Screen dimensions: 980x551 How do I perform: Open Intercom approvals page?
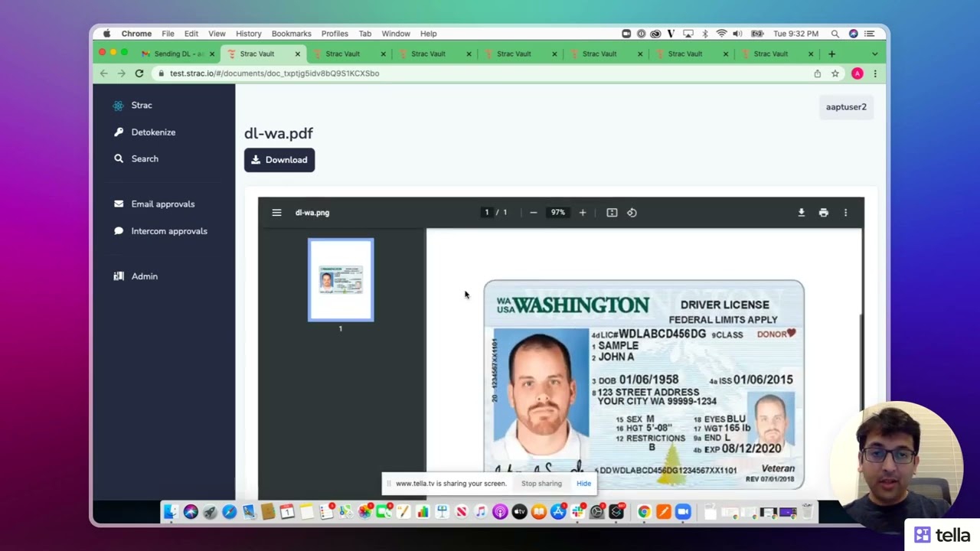(x=168, y=231)
